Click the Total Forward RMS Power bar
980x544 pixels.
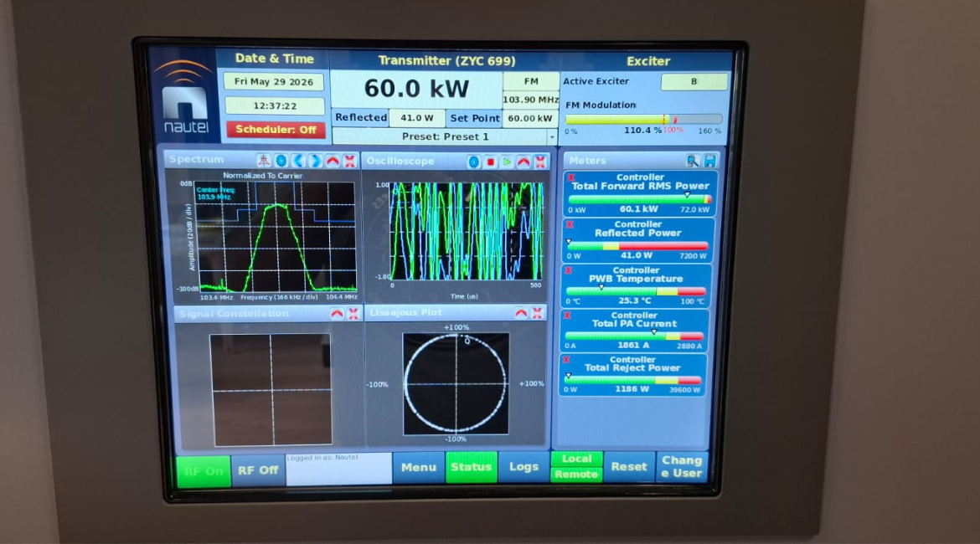(x=639, y=199)
